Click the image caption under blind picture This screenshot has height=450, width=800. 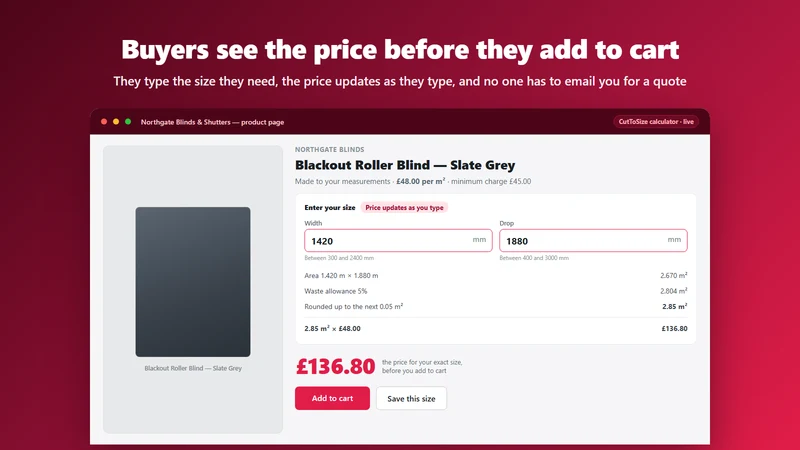[193, 368]
